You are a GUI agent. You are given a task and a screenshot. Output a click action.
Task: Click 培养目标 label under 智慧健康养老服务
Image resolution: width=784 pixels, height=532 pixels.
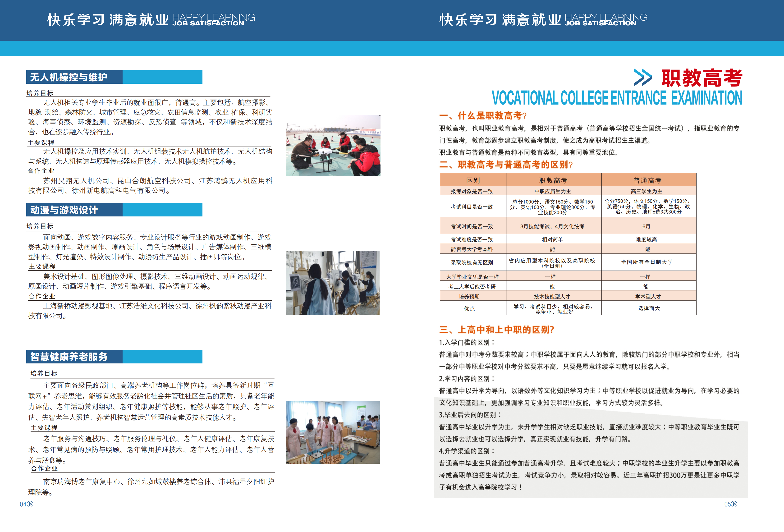pos(44,373)
